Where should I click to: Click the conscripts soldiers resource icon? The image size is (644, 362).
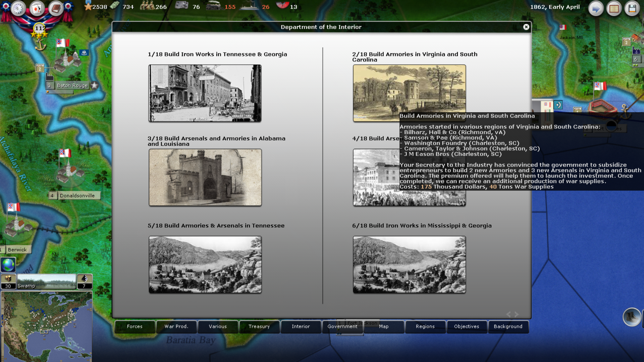(x=147, y=6)
